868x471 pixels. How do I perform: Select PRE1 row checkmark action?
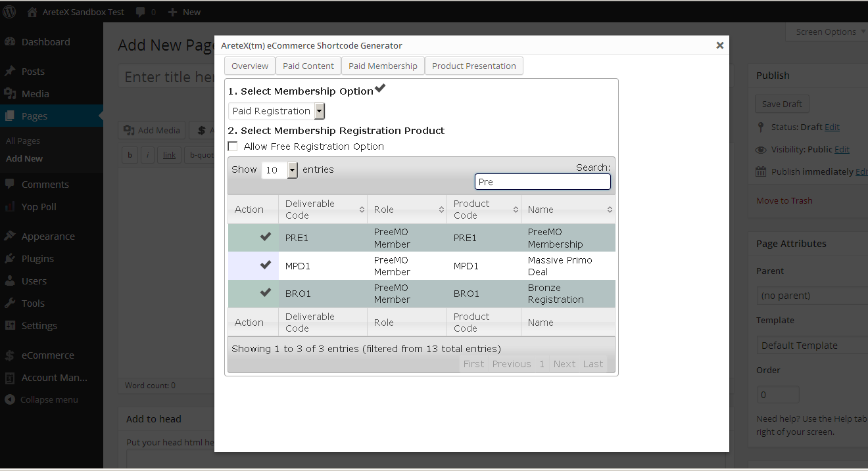[x=266, y=236]
